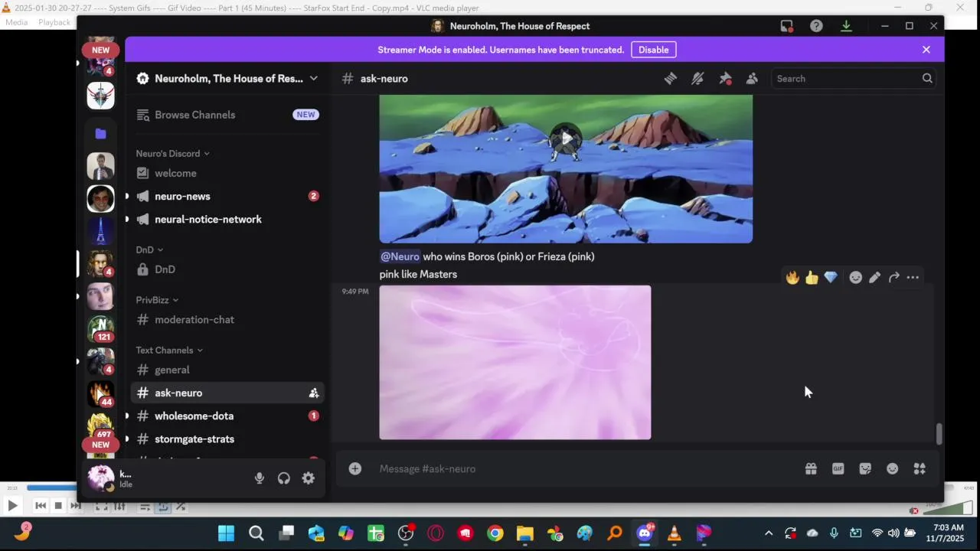Open Add Reaction emoji picker on message
This screenshot has height=551, width=980.
[855, 277]
